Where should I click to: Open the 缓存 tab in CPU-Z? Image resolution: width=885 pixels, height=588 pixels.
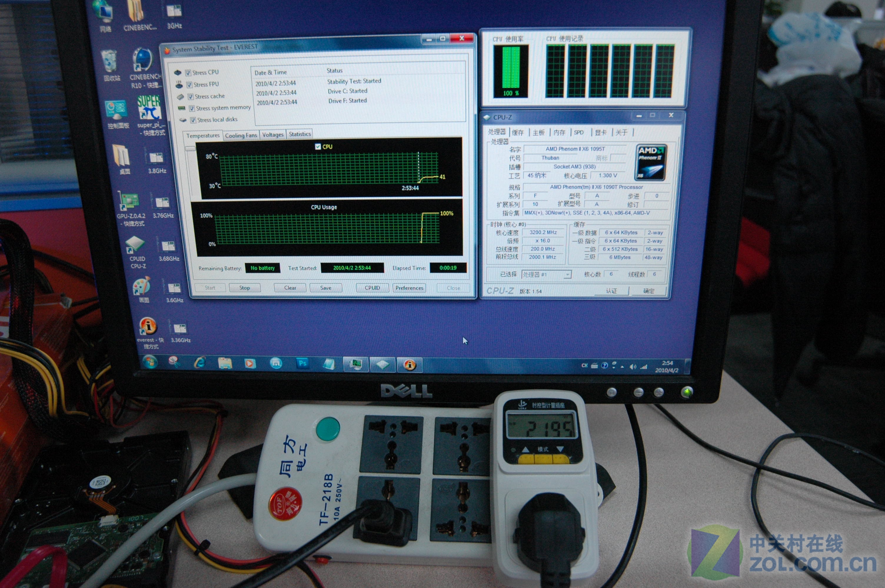[518, 132]
